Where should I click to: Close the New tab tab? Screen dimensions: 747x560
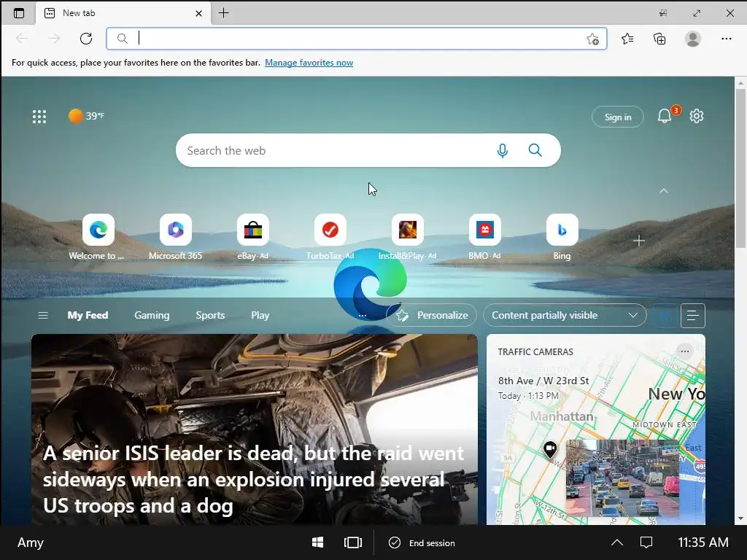pos(198,13)
